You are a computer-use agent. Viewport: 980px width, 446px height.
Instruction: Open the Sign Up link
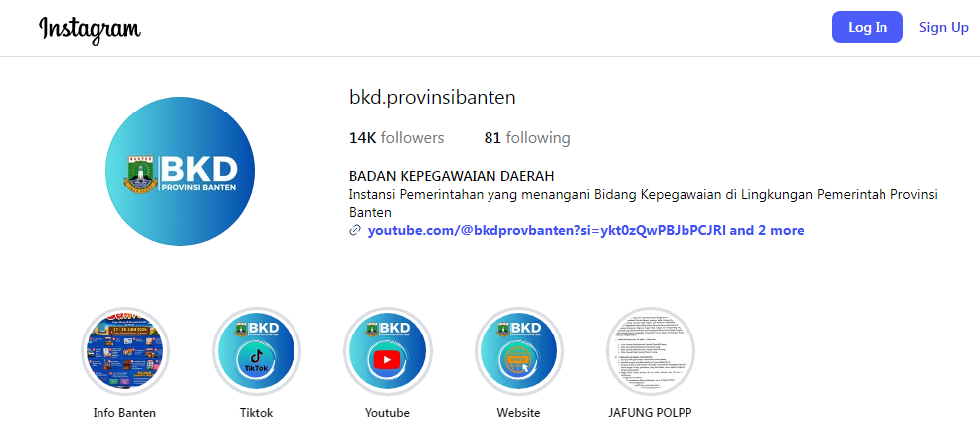(944, 27)
